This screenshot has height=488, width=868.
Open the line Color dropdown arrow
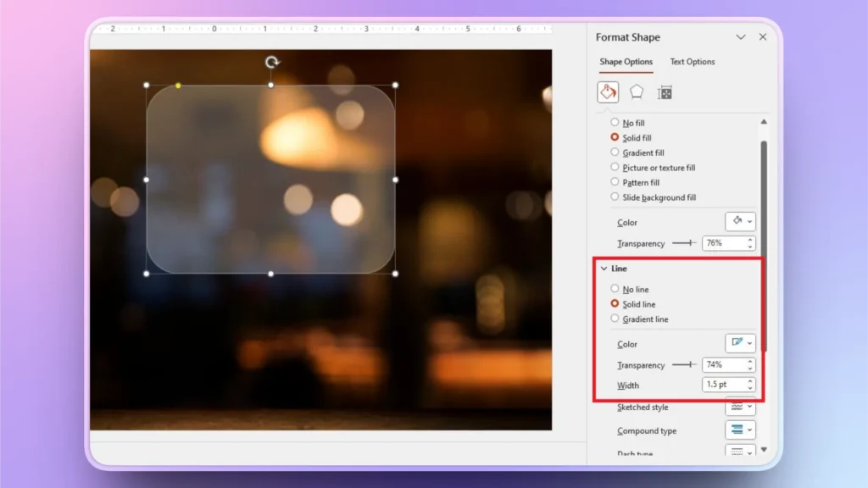tap(748, 343)
